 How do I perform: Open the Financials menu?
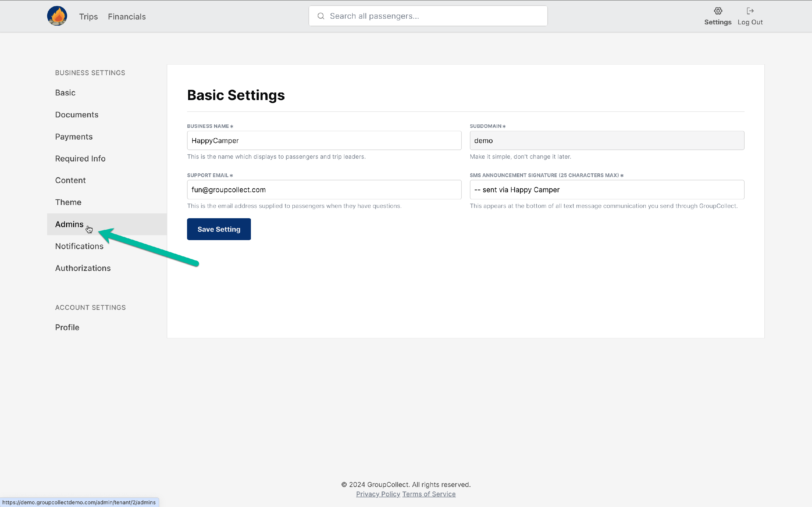(x=126, y=16)
